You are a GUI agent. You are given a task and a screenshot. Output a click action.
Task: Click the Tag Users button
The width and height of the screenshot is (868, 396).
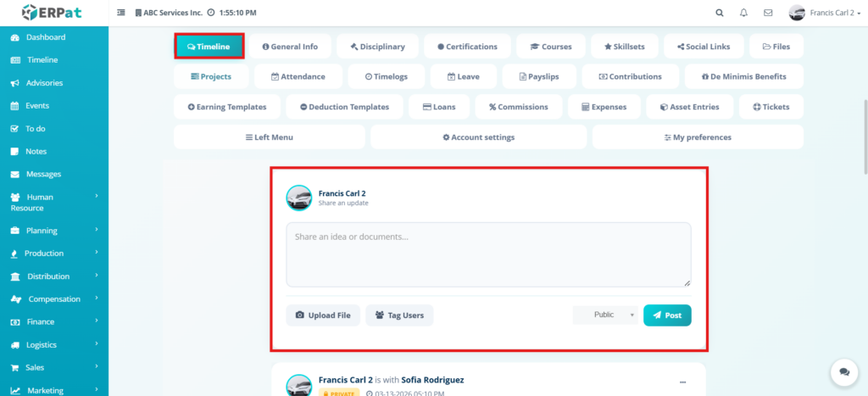pyautogui.click(x=400, y=315)
